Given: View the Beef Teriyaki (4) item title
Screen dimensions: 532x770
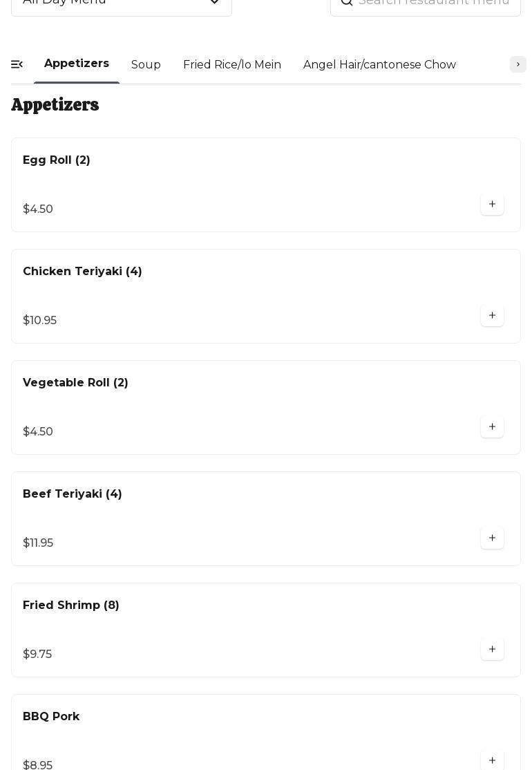Looking at the screenshot, I should [73, 494].
